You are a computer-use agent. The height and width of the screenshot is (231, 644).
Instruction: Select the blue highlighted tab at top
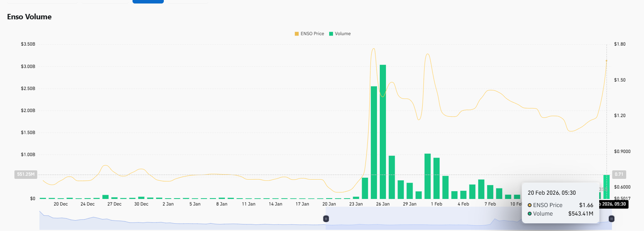pos(148,2)
